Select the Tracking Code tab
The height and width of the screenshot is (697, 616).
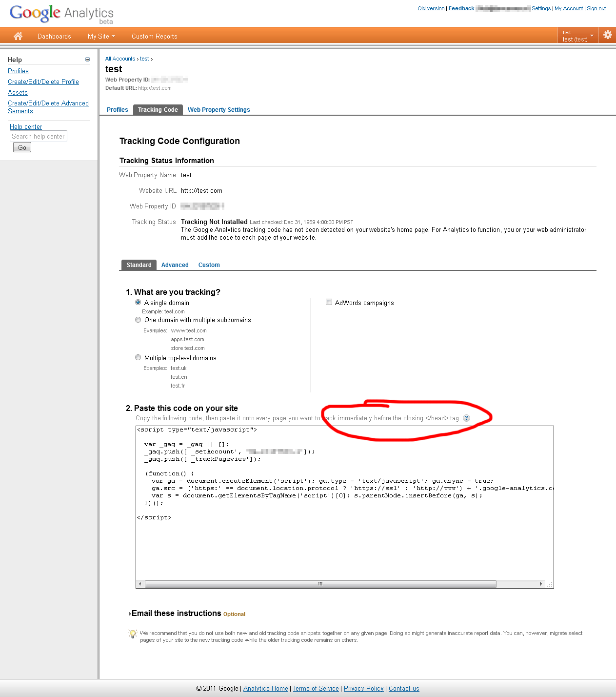[x=158, y=110]
